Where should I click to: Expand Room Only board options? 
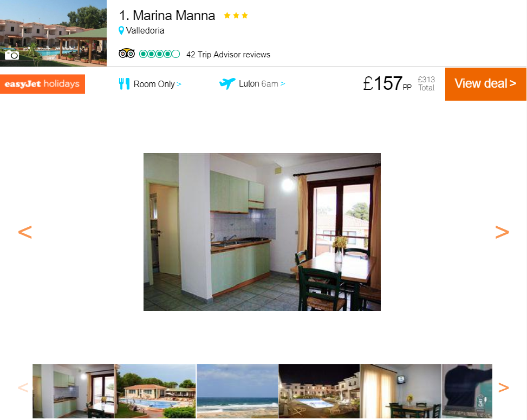click(157, 84)
